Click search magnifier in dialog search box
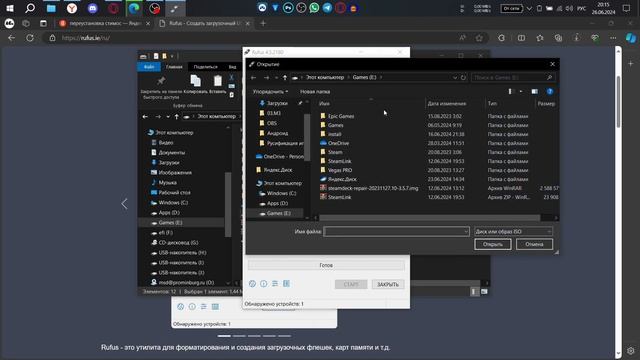This screenshot has width=640, height=360. (549, 78)
